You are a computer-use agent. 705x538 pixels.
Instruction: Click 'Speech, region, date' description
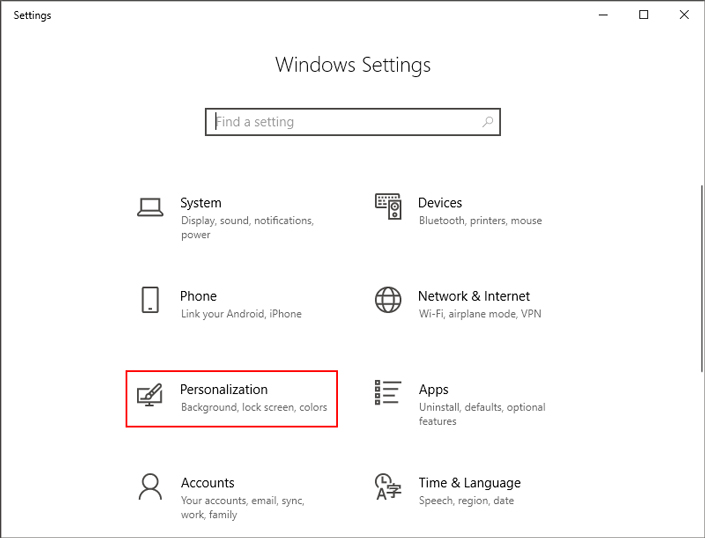click(466, 501)
